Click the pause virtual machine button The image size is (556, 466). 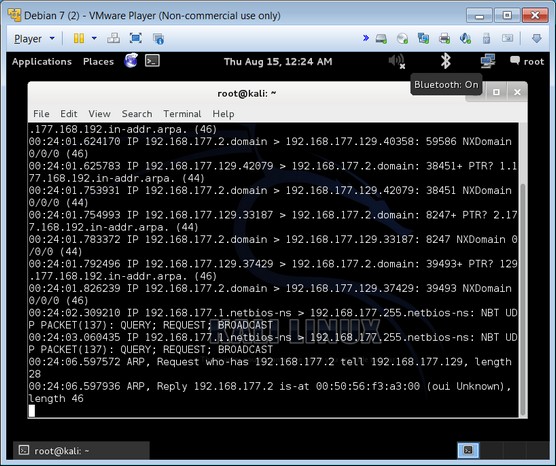pyautogui.click(x=79, y=38)
